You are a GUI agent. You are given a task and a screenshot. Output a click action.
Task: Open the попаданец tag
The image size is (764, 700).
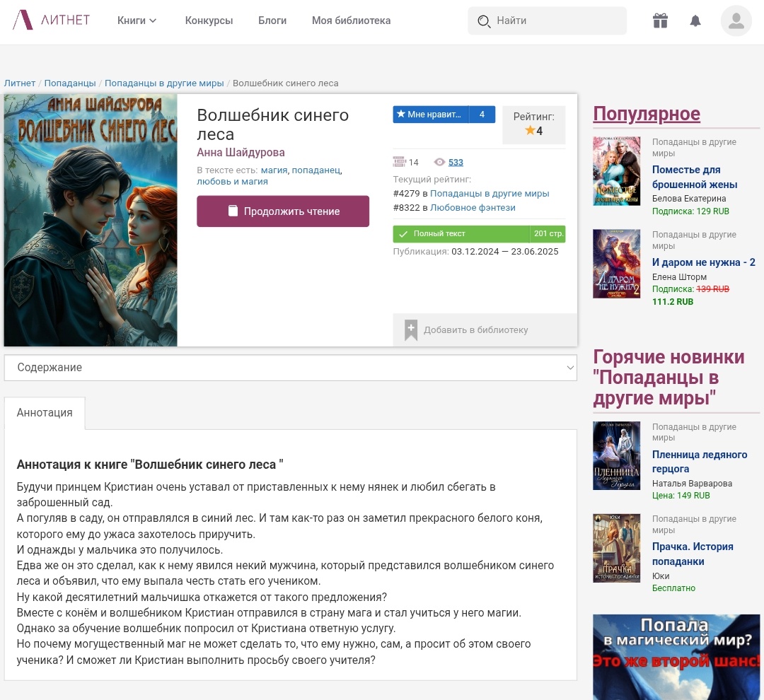316,170
